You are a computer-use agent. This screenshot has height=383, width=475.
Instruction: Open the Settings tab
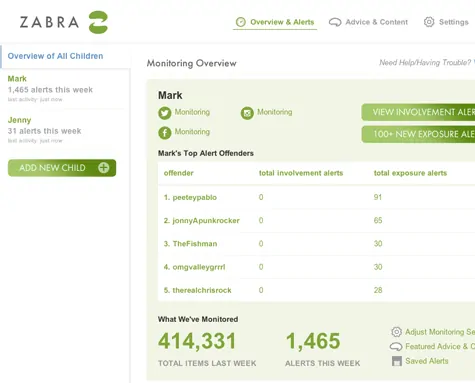[446, 22]
